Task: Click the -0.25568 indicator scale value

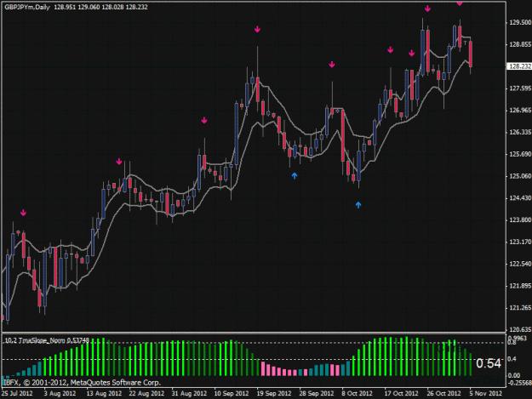Action: pos(519,382)
